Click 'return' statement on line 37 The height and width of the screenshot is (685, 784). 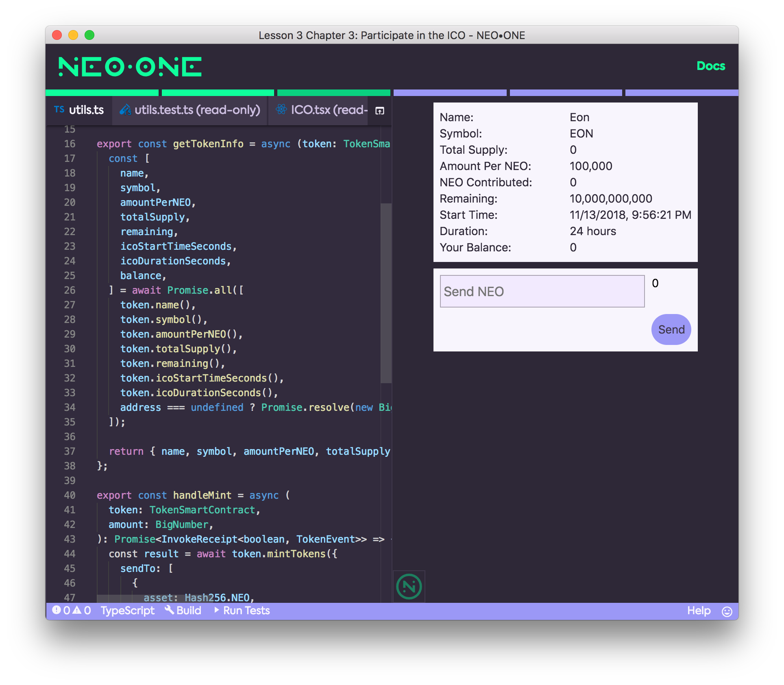[x=126, y=452]
